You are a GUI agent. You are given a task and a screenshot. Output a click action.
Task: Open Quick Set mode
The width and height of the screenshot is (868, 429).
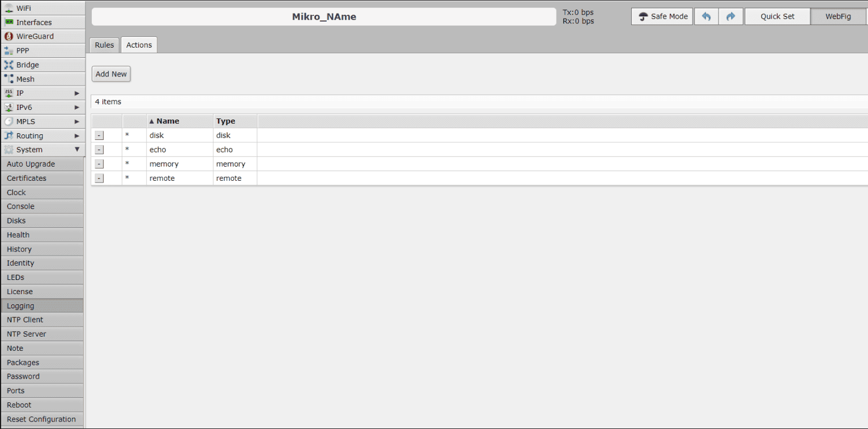[x=777, y=16]
